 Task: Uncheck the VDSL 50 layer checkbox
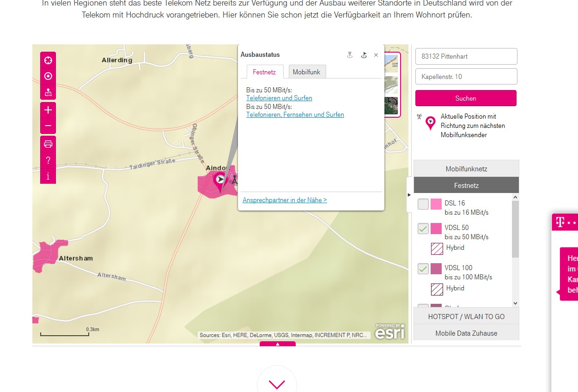[423, 229]
